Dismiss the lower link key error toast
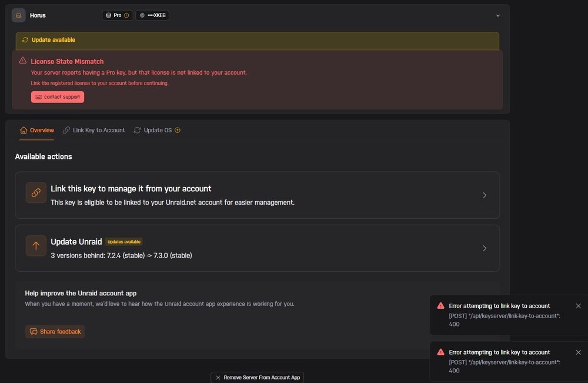The image size is (588, 383). (x=578, y=352)
